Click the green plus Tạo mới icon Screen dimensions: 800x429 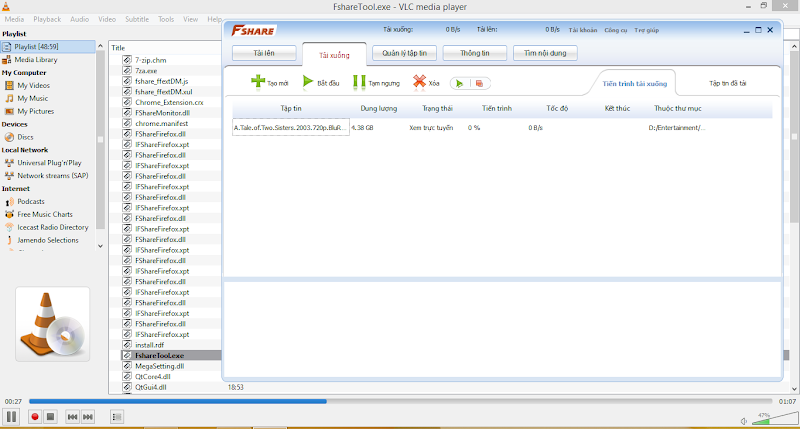(258, 82)
